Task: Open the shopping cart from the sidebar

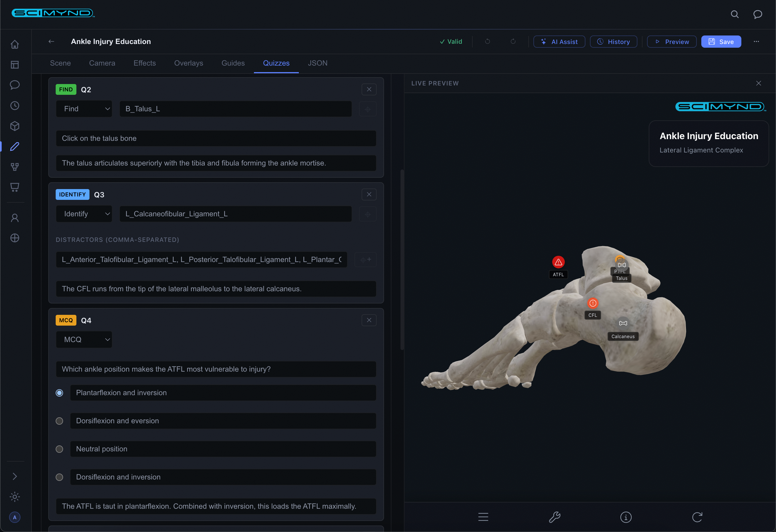Action: pyautogui.click(x=15, y=187)
